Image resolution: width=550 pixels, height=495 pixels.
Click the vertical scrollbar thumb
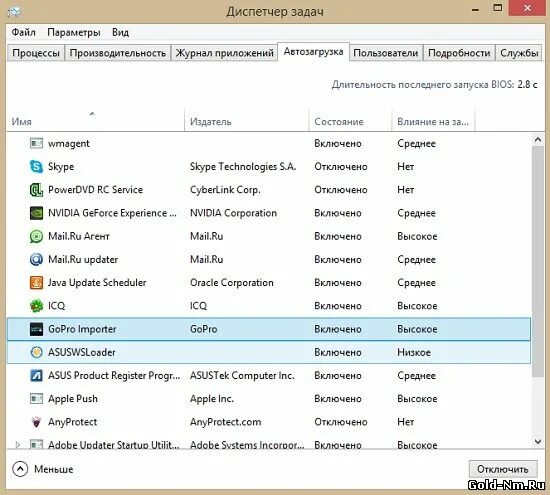537,262
